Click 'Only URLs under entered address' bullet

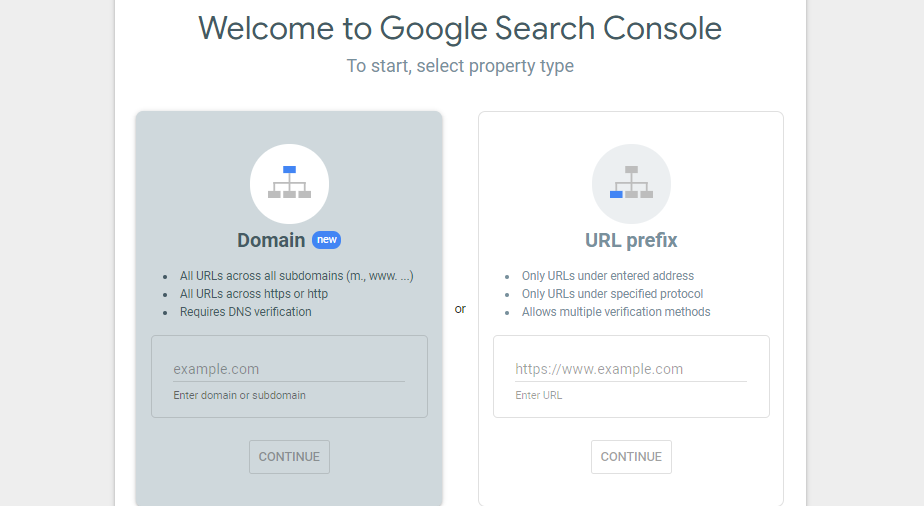pyautogui.click(x=608, y=276)
